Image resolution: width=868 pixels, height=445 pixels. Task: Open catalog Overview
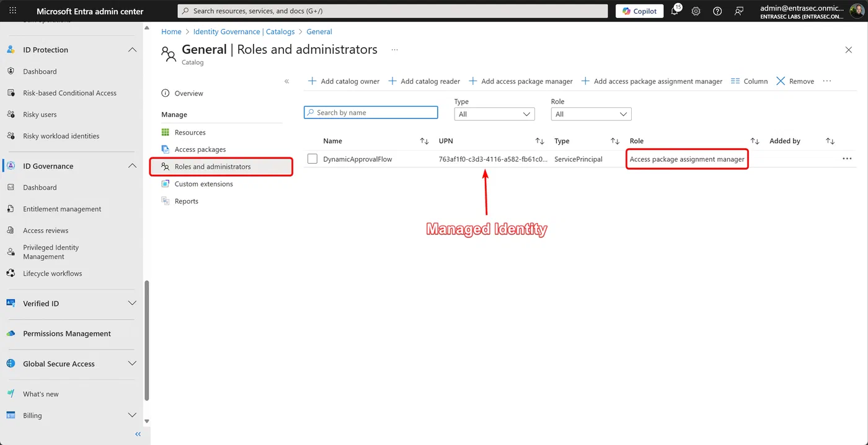(x=189, y=94)
